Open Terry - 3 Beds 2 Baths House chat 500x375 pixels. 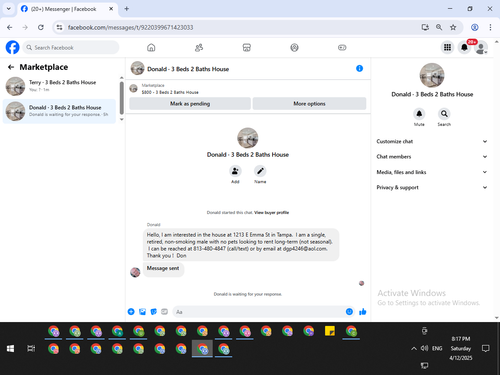(59, 86)
